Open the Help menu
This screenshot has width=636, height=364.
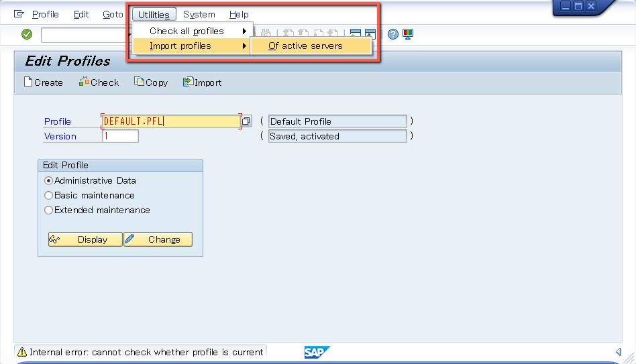click(239, 14)
